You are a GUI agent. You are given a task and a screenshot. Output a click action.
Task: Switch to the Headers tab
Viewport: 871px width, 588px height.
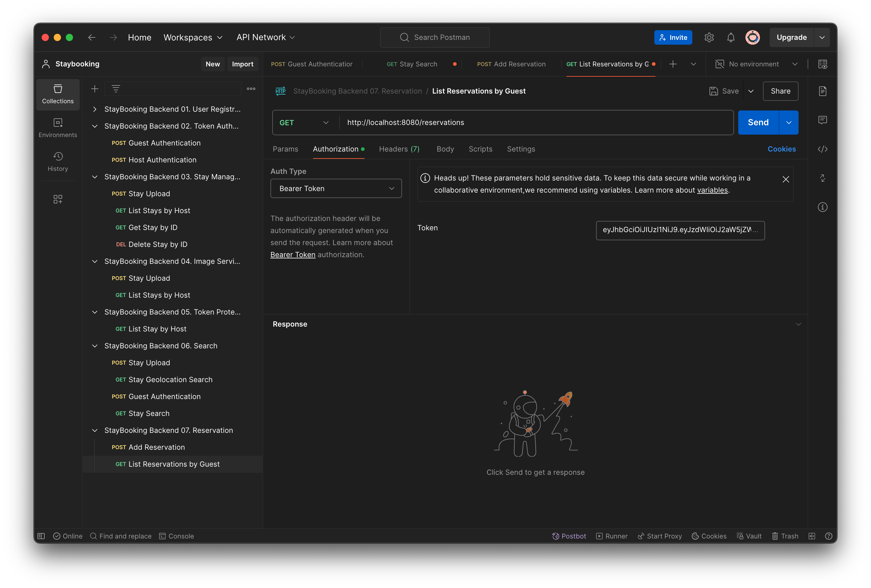[399, 149]
